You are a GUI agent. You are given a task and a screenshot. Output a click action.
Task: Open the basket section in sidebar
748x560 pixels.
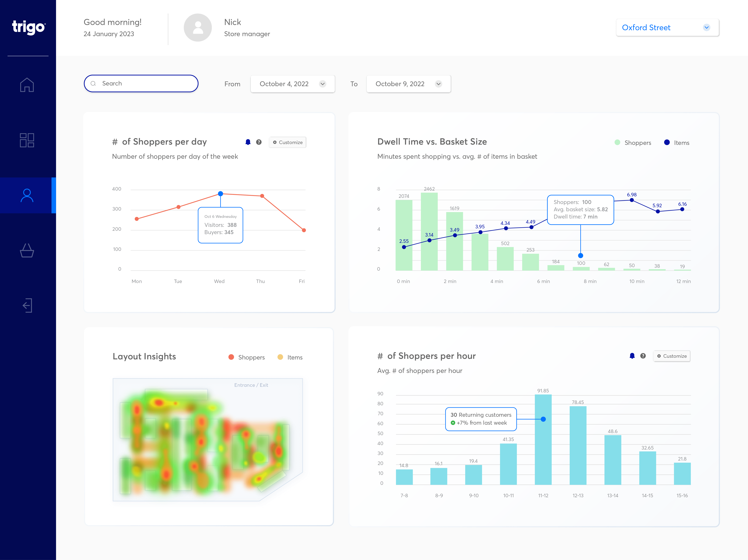point(27,250)
